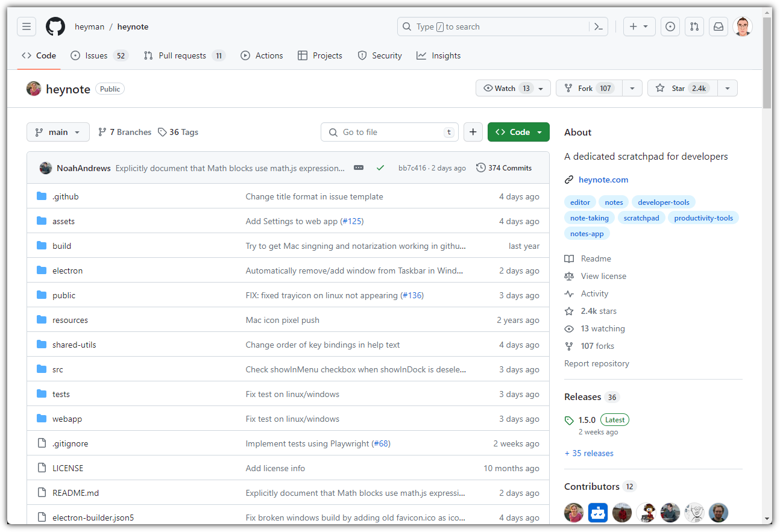Image resolution: width=780 pixels, height=532 pixels.
Task: Expand the Watch notifications dropdown
Action: (x=513, y=89)
